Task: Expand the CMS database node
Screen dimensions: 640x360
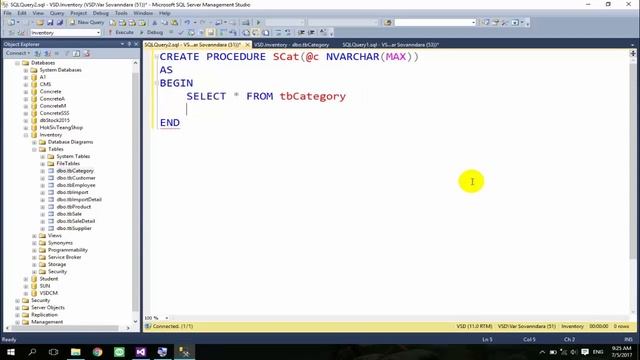Action: 26,84
